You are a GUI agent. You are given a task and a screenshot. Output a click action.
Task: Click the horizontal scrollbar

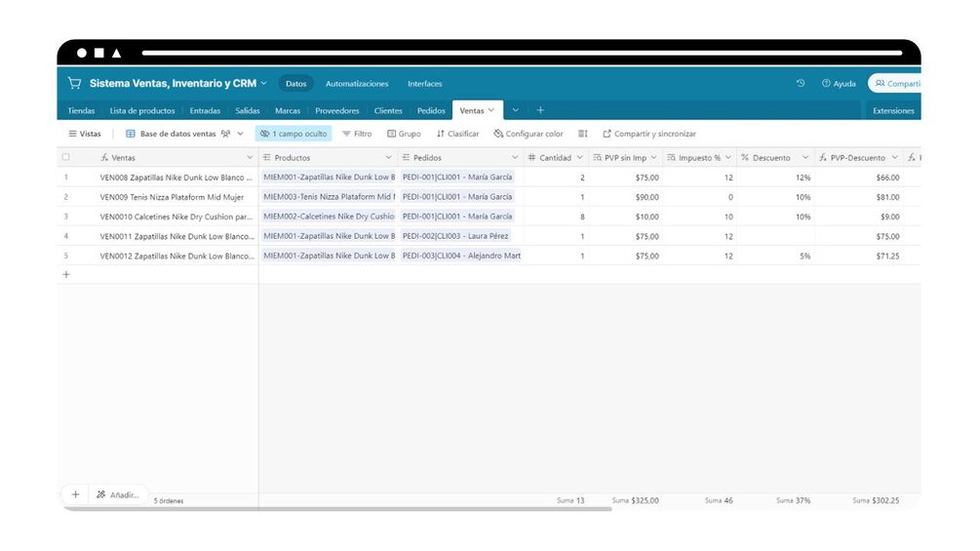coord(337,509)
